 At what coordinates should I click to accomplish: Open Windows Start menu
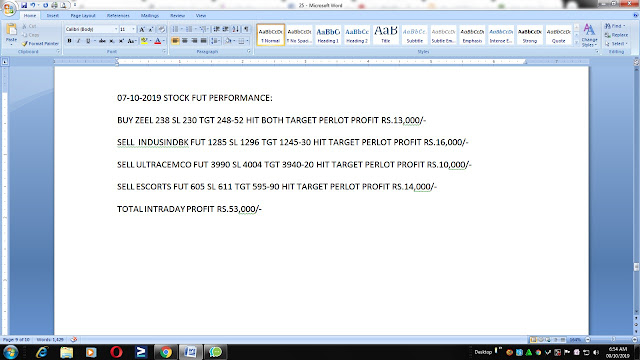point(11,352)
